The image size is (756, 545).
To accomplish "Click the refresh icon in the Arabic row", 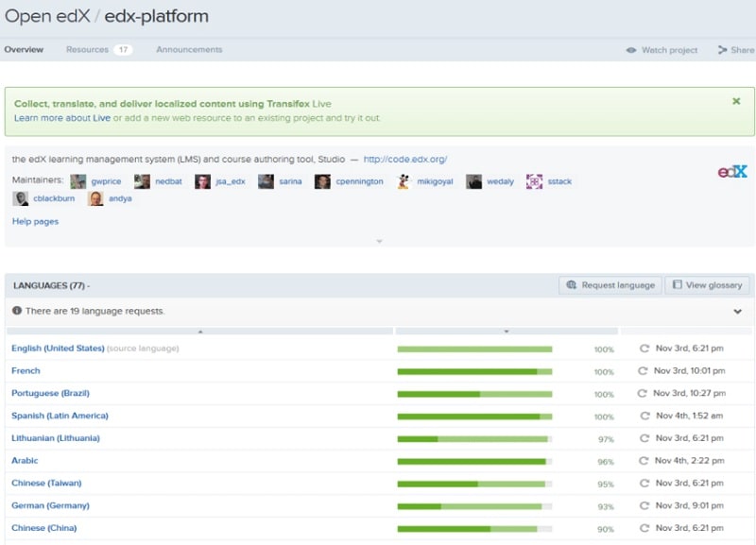I will tap(644, 461).
